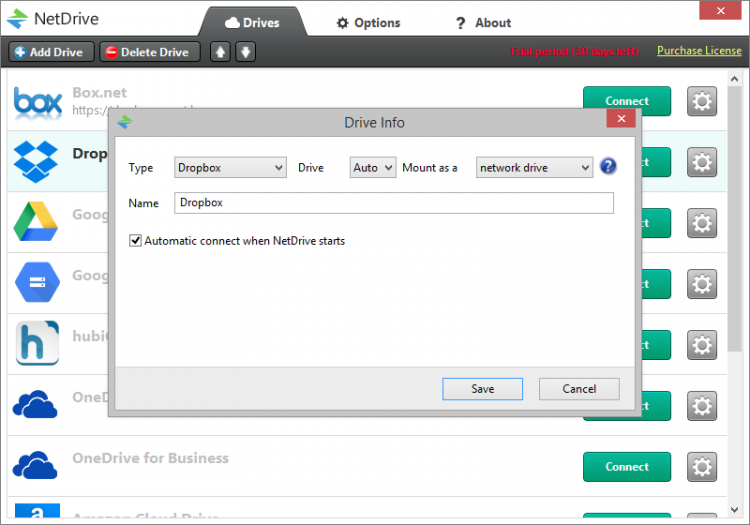Open the Mount as a network drive dropdown
The height and width of the screenshot is (525, 750).
pyautogui.click(x=534, y=167)
